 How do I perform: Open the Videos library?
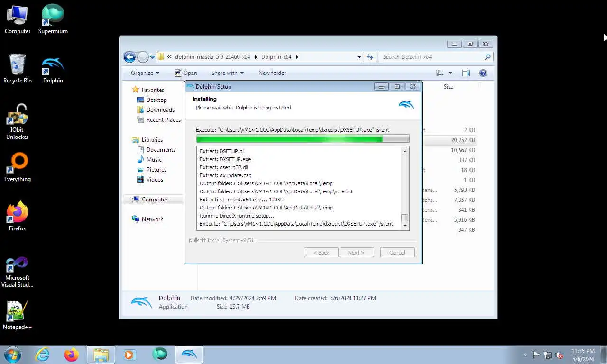155,180
